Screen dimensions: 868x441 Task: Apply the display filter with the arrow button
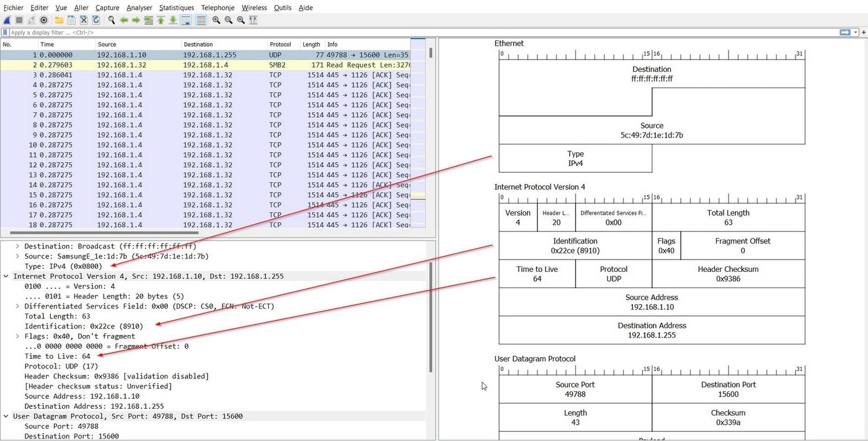[x=844, y=32]
